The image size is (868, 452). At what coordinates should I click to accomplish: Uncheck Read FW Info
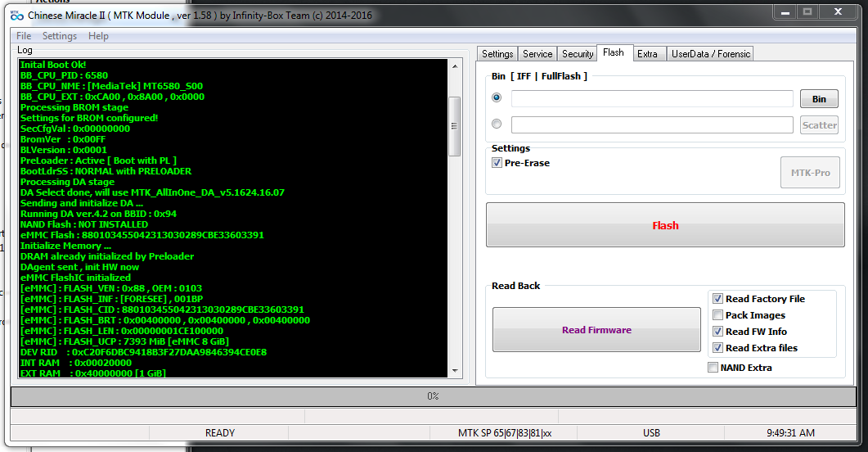pos(717,332)
